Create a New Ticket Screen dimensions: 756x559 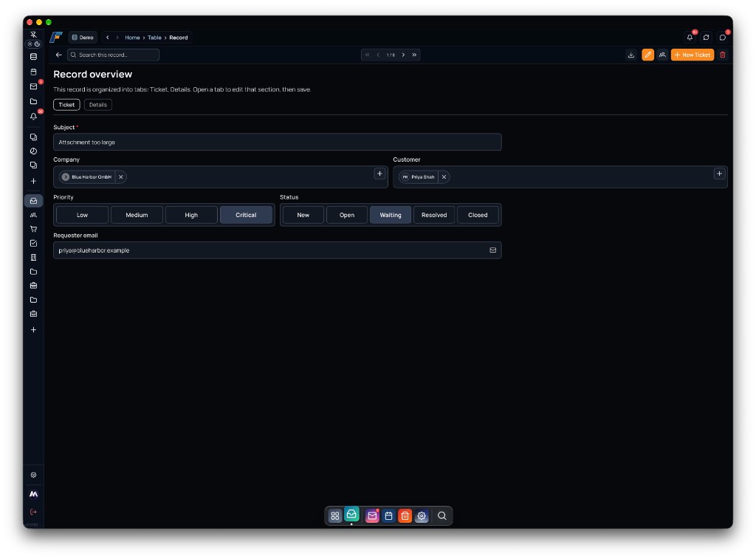[693, 55]
